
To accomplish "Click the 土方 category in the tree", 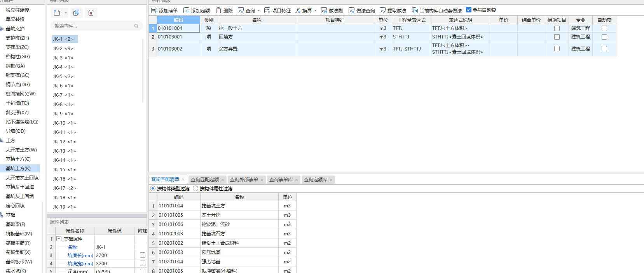I will pyautogui.click(x=10, y=141).
